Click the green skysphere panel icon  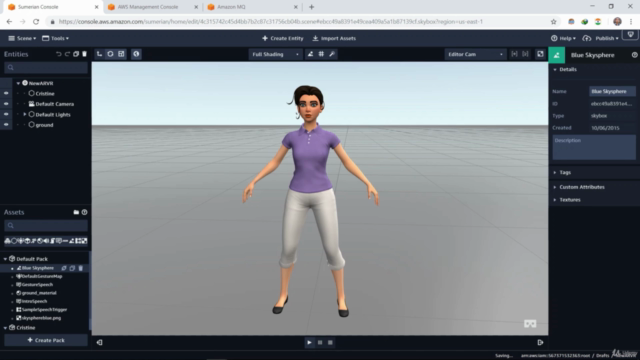coord(557,55)
